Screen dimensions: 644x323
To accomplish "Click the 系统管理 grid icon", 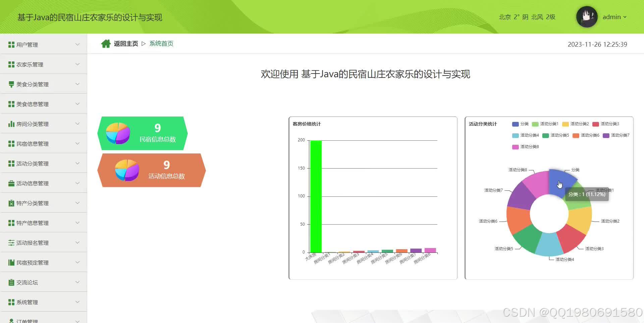I will 11,302.
